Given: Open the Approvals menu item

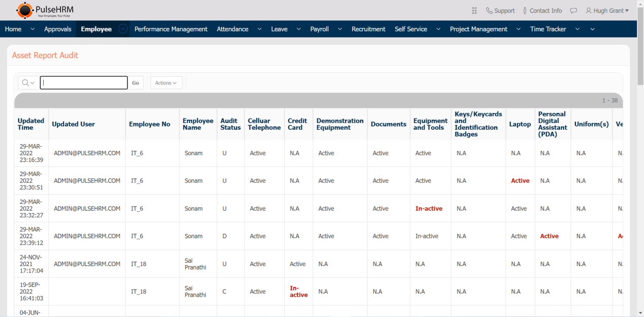Looking at the screenshot, I should click(57, 29).
